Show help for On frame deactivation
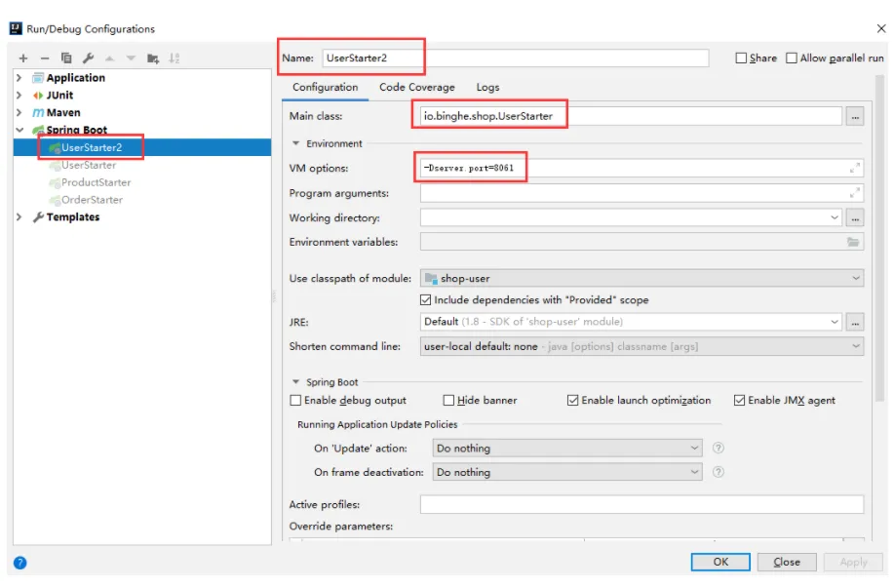 point(719,472)
